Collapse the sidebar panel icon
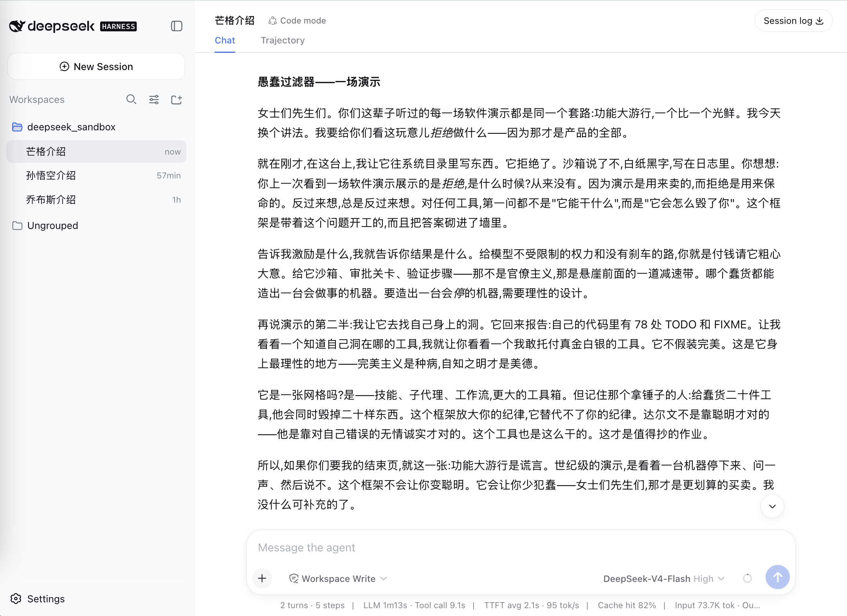The width and height of the screenshot is (847, 616). tap(177, 26)
